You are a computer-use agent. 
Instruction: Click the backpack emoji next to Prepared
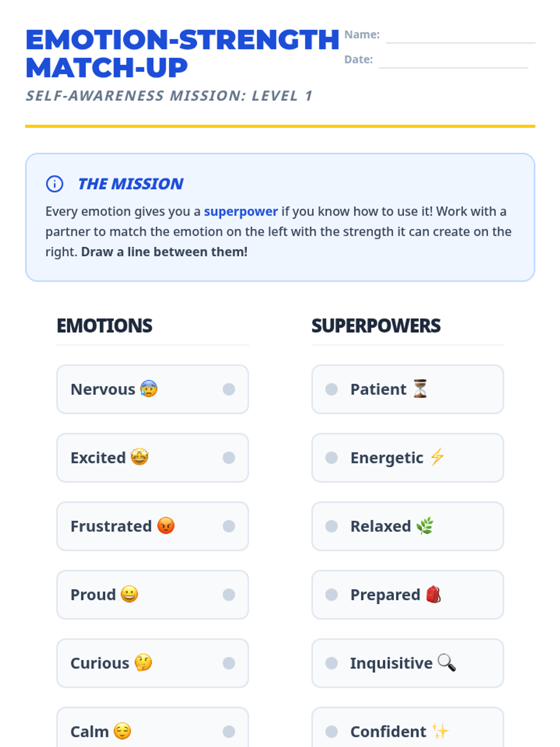pos(434,594)
